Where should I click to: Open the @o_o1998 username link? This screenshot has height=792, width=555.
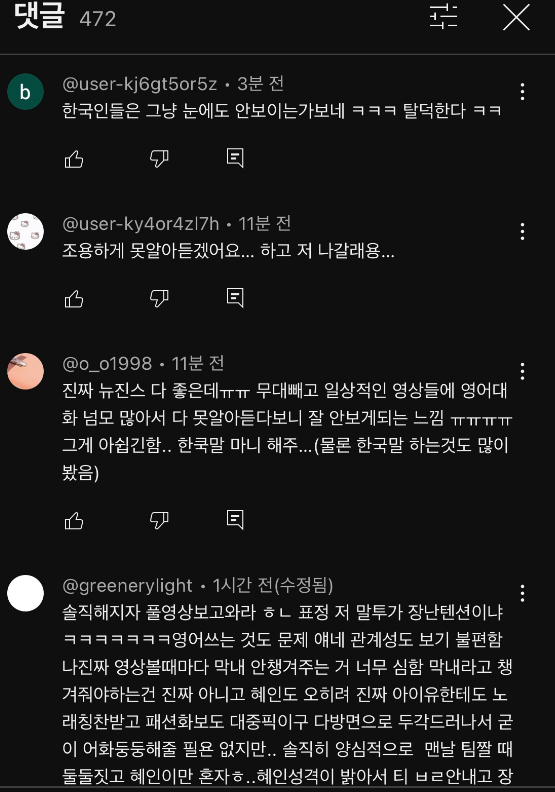coord(107,364)
